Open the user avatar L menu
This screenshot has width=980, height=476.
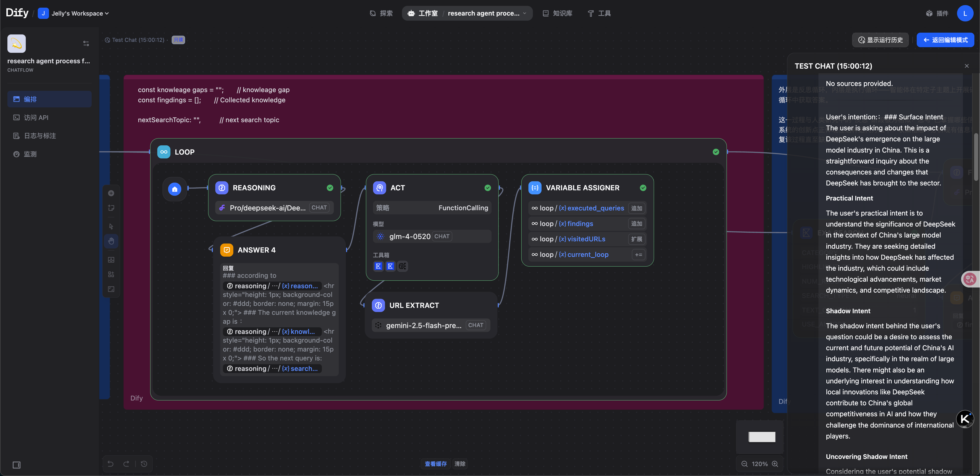point(965,13)
